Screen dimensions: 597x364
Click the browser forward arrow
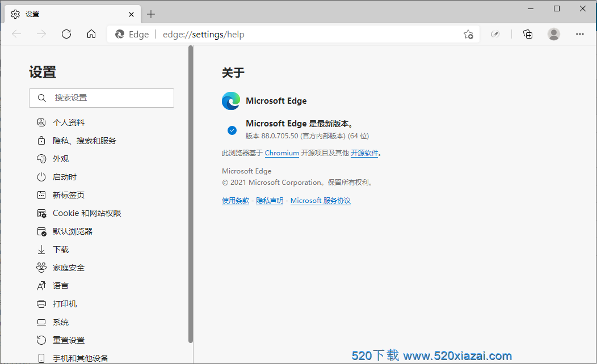pyautogui.click(x=41, y=34)
